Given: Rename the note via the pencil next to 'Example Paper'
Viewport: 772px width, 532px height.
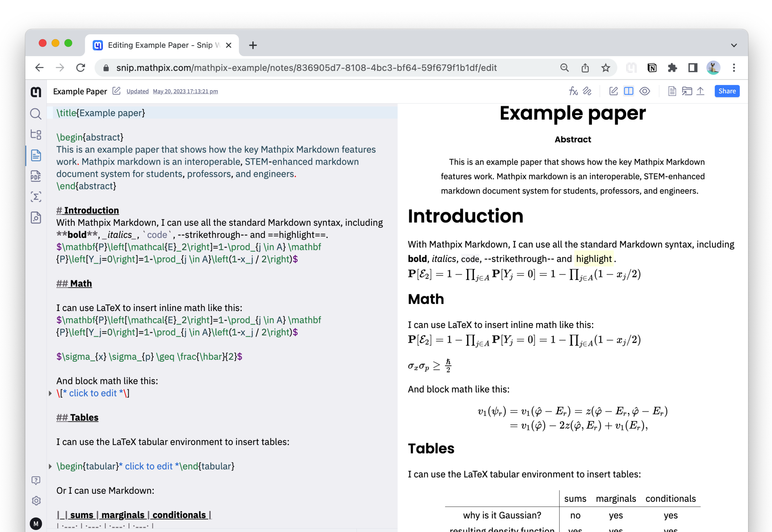Looking at the screenshot, I should point(116,91).
